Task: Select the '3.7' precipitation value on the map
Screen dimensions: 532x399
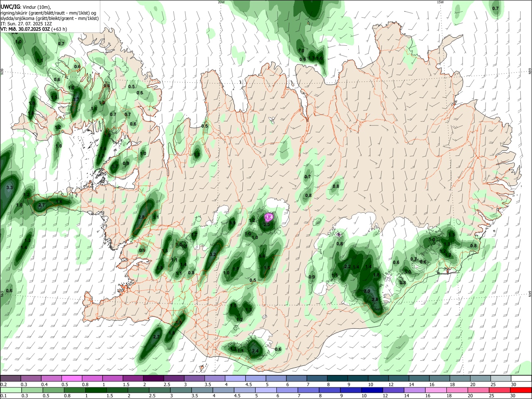Action: coord(76,100)
